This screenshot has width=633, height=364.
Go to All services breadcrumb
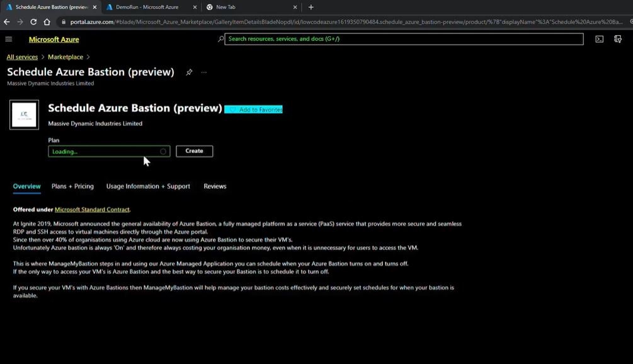[x=22, y=57]
